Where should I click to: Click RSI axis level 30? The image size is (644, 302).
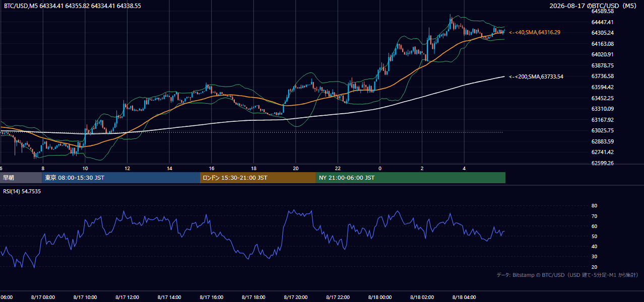coord(594,257)
